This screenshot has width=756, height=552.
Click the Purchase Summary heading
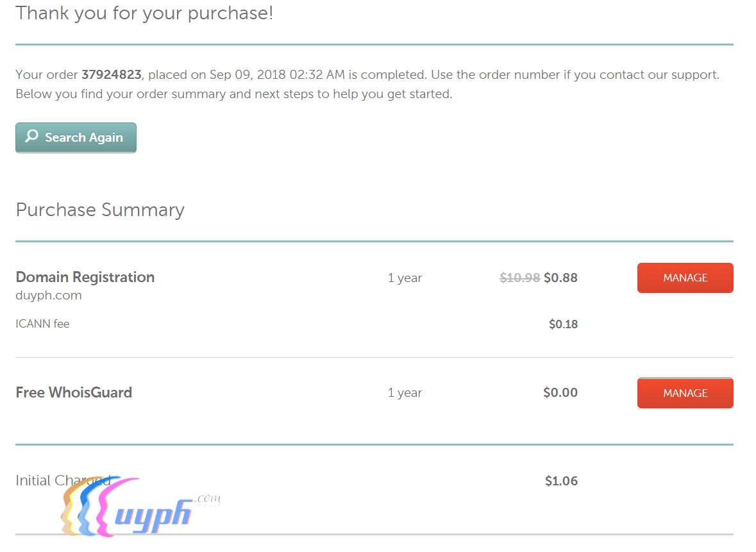tap(100, 210)
